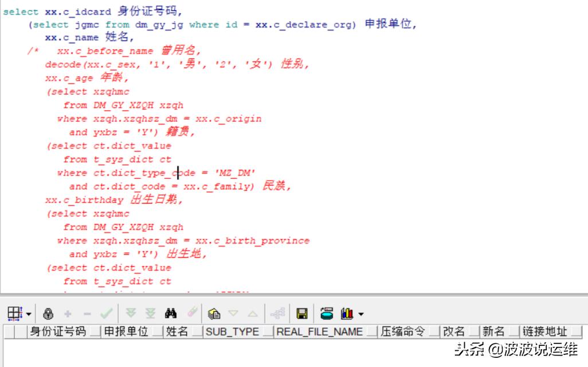Click the Save results disk icon
The image size is (588, 367).
pos(302,313)
